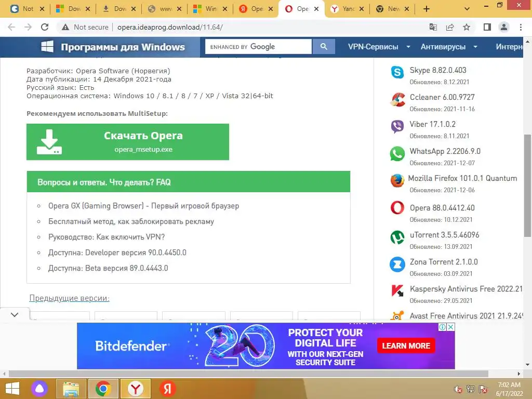The width and height of the screenshot is (532, 399).
Task: Click the CCleaner icon in sidebar
Action: click(x=397, y=99)
